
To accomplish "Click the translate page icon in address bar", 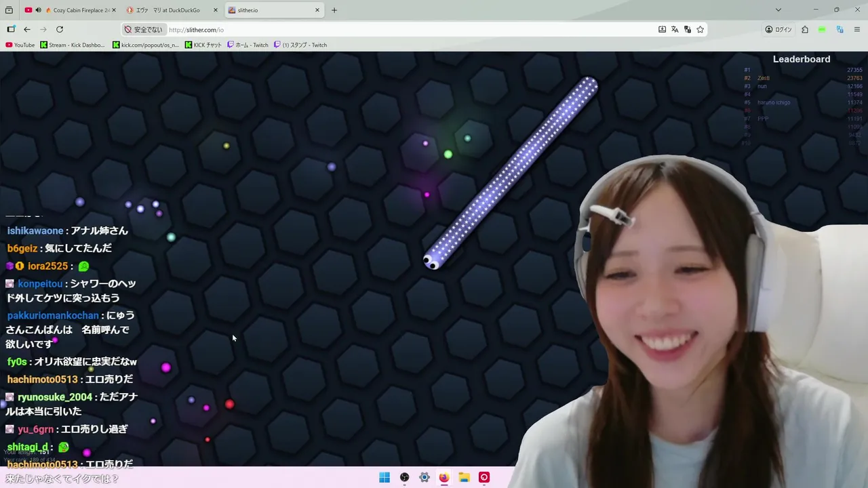I will click(675, 29).
